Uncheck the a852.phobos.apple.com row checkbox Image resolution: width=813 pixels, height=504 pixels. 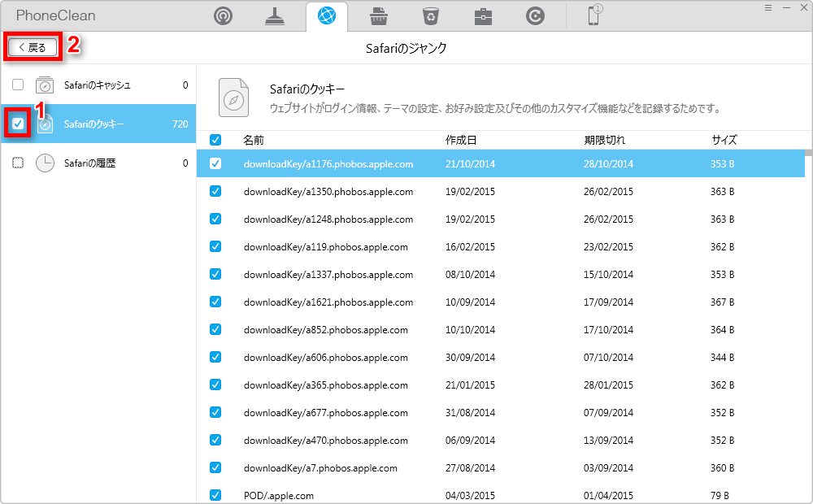(215, 329)
